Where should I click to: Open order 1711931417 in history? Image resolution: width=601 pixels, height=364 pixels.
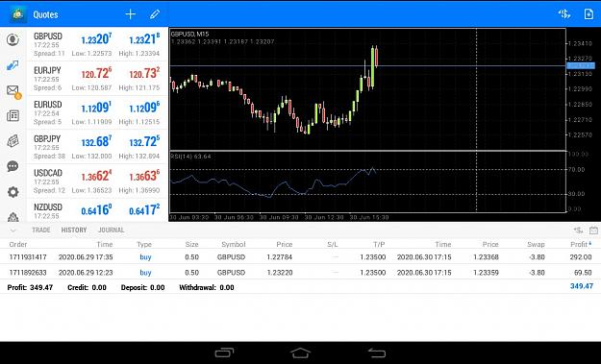pyautogui.click(x=300, y=256)
